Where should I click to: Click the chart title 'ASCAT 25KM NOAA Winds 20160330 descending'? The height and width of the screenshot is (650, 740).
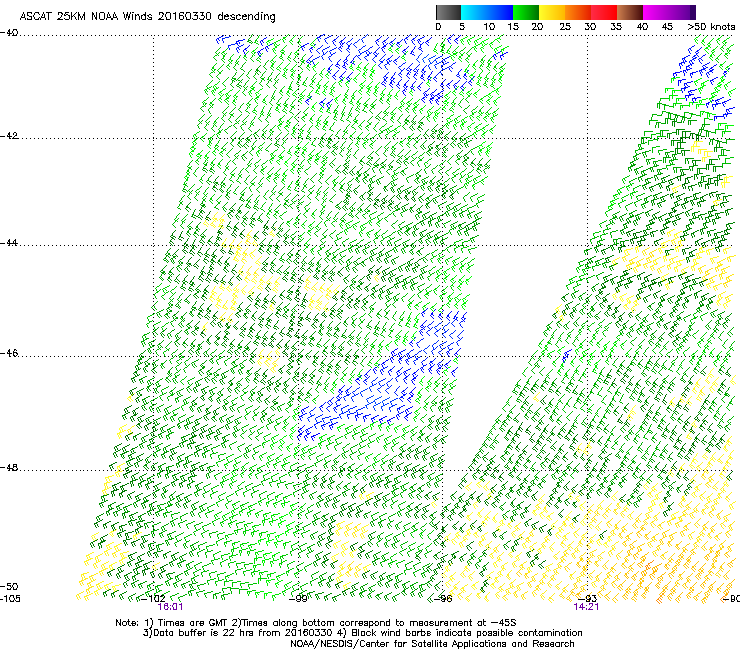click(x=147, y=16)
